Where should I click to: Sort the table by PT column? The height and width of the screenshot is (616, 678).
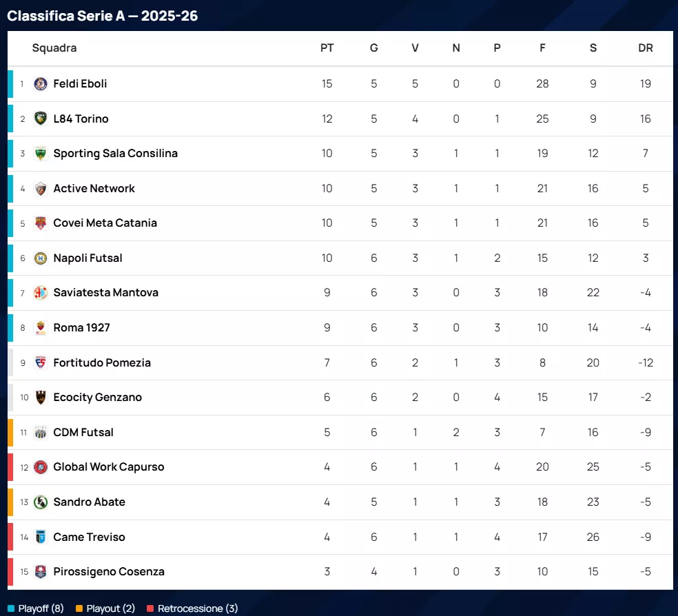[327, 48]
